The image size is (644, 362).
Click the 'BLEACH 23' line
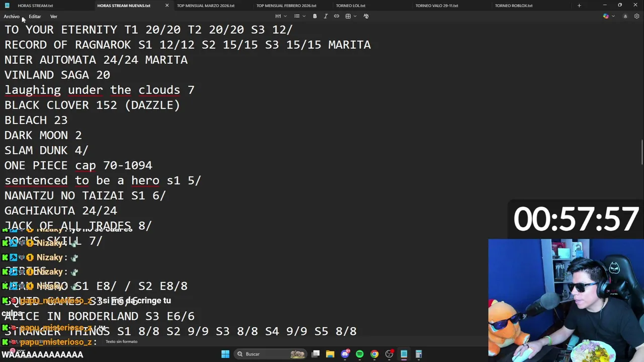point(36,120)
